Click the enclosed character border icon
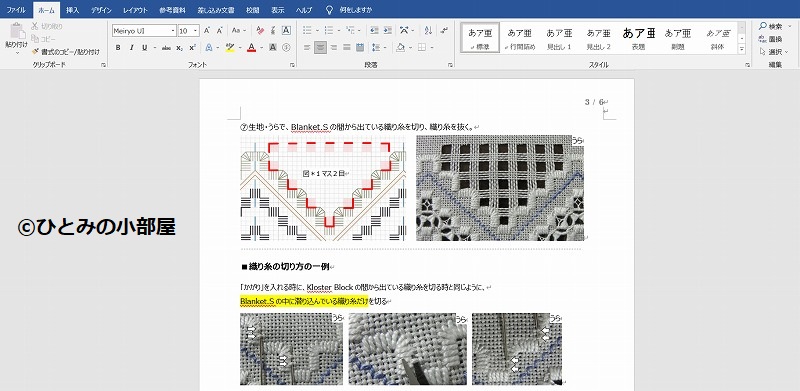This screenshot has width=800, height=391. tap(286, 31)
